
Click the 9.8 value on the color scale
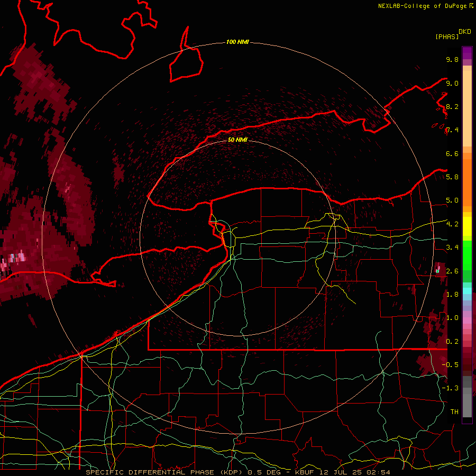pyautogui.click(x=452, y=59)
